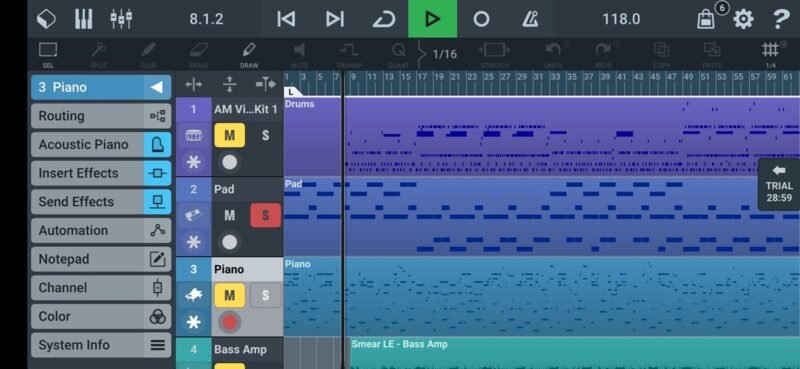Open setup via the gear icon

743,19
